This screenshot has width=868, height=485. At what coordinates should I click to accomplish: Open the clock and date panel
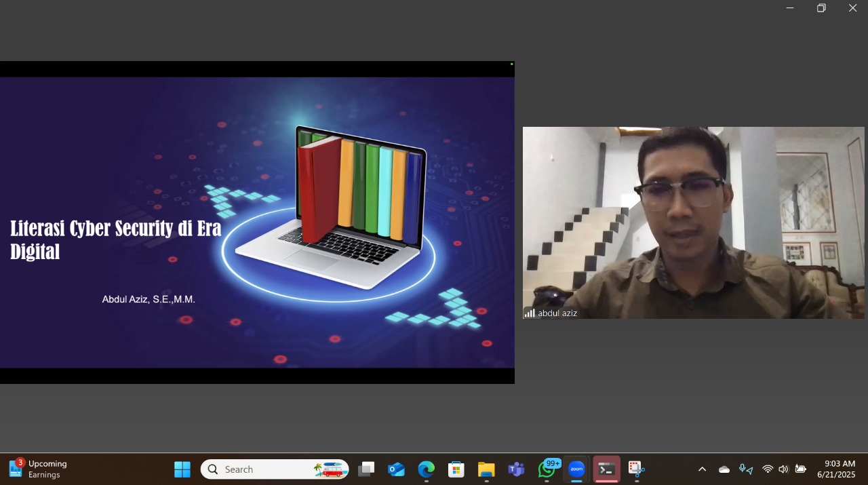(x=836, y=469)
